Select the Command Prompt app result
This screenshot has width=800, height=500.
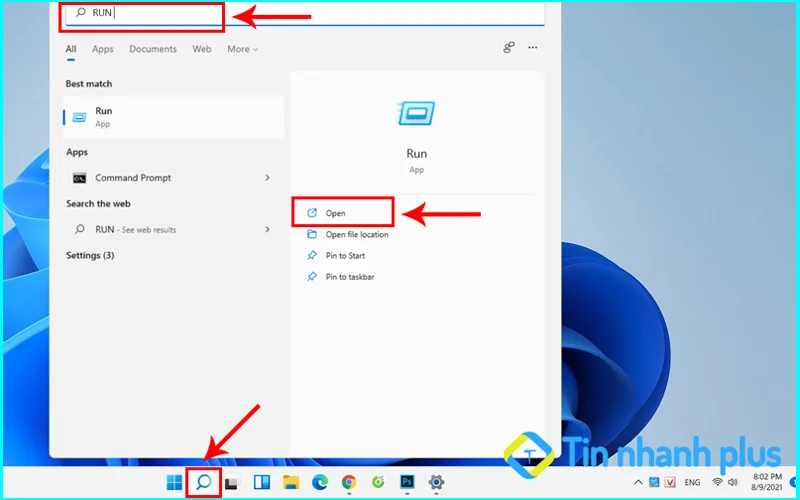coord(173,178)
